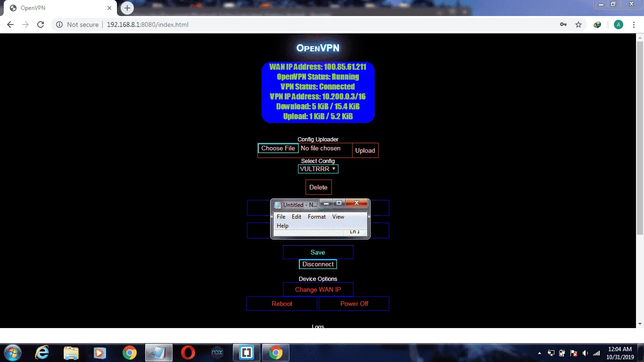Click the Device Options label

tap(318, 279)
